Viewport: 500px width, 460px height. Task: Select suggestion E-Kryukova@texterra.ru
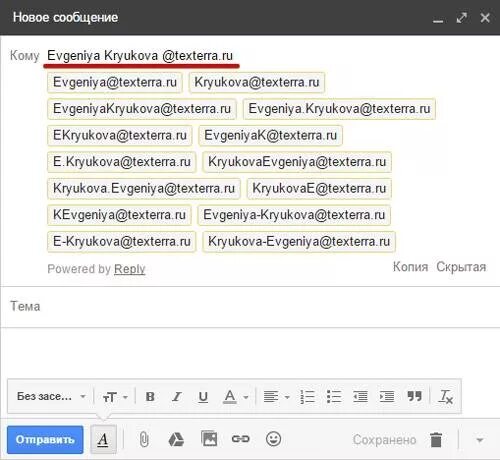122,241
